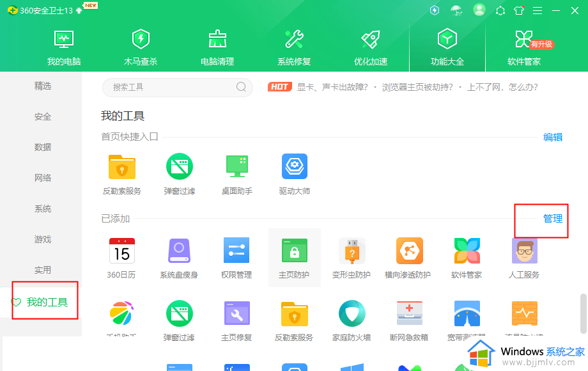Click the skin shirt icon in title bar
The height and width of the screenshot is (371, 588).
519,10
